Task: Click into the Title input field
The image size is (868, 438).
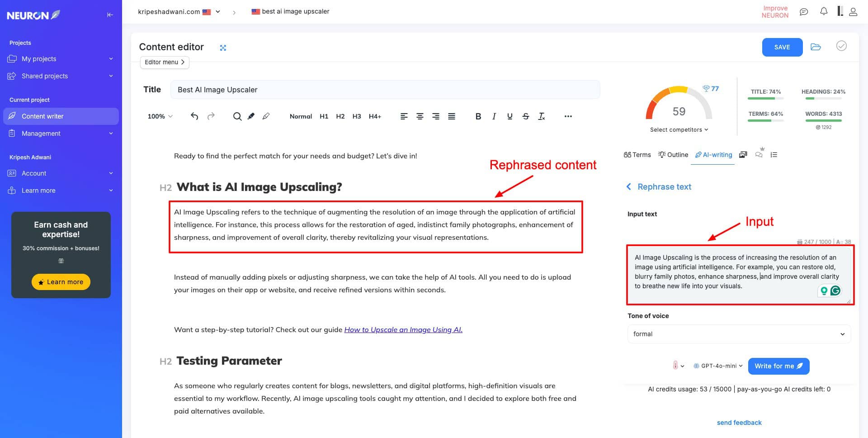Action: 385,90
